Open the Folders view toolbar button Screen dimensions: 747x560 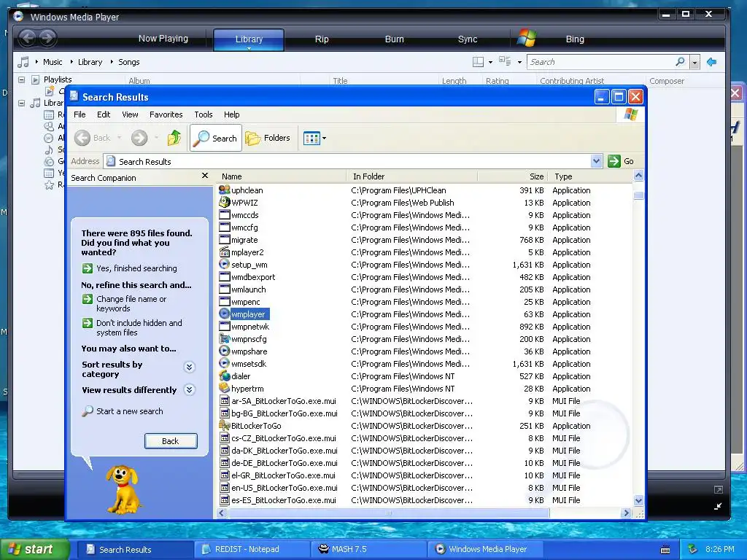click(267, 138)
